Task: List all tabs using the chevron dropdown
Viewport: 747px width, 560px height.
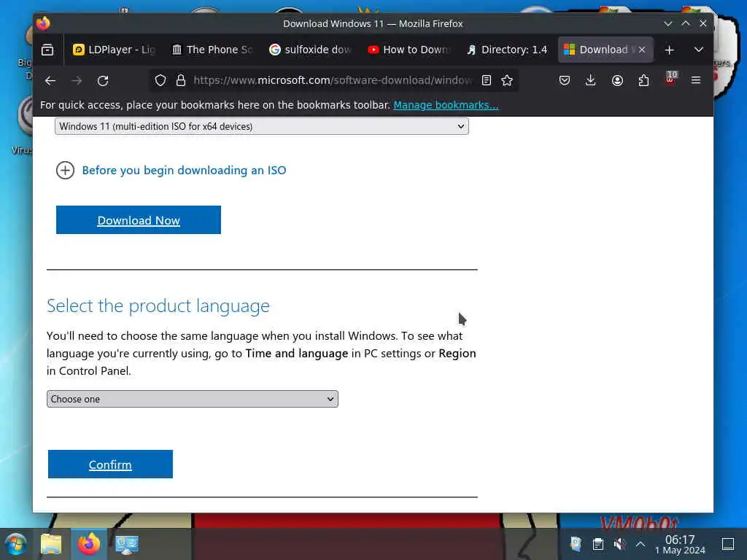Action: 698,50
